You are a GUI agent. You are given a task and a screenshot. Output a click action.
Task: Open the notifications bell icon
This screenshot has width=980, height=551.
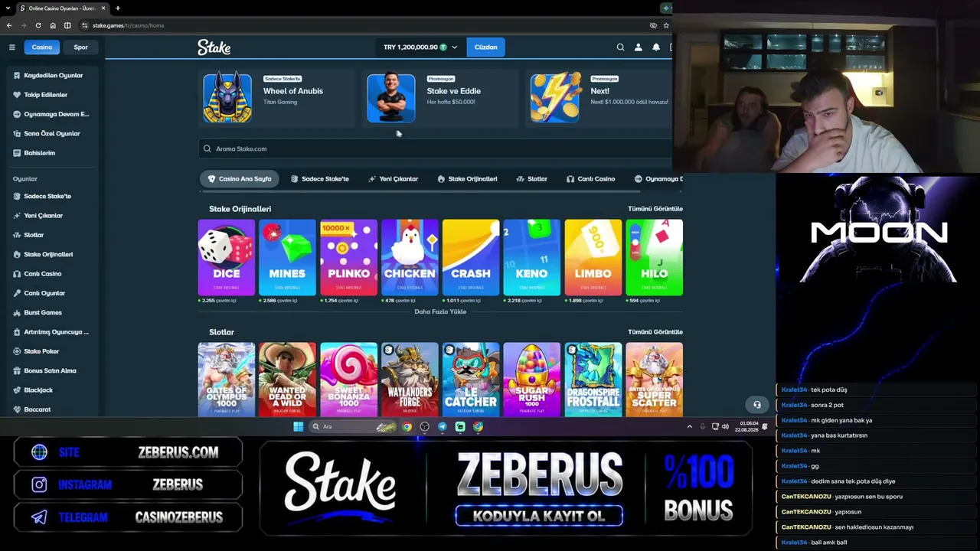point(655,47)
